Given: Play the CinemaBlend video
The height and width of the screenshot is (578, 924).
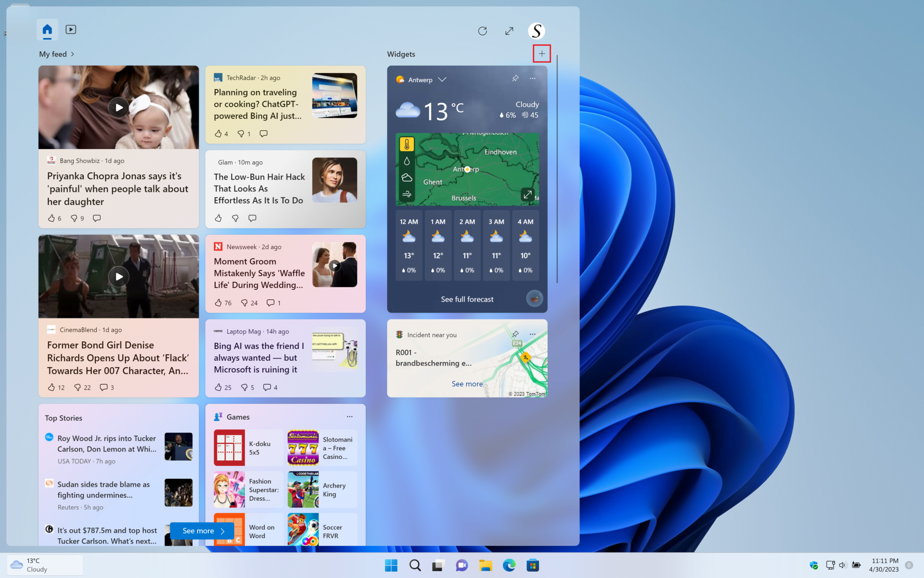Looking at the screenshot, I should [118, 276].
